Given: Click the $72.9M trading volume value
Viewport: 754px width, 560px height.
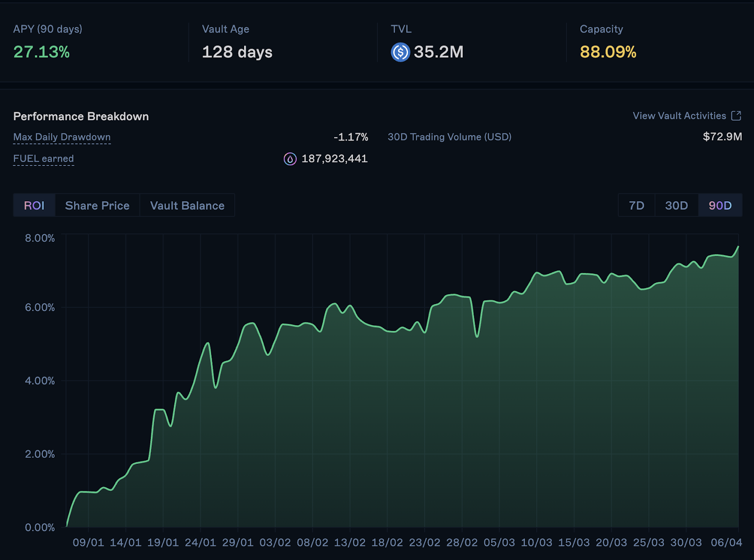Looking at the screenshot, I should coord(722,137).
